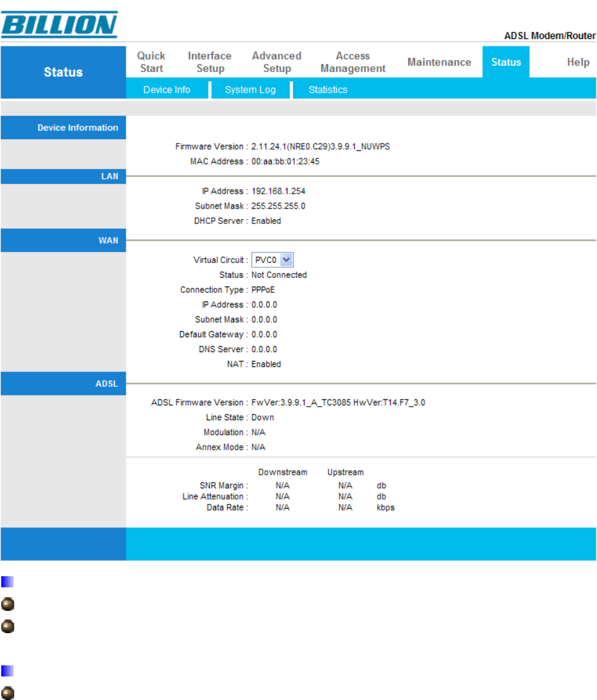Screen dimensions: 597x700
Task: Click connection type PPPoE value
Action: pyautogui.click(x=263, y=290)
